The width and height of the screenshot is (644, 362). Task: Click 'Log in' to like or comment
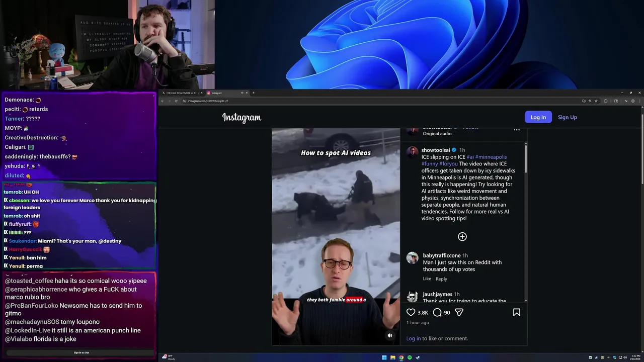pos(413,338)
